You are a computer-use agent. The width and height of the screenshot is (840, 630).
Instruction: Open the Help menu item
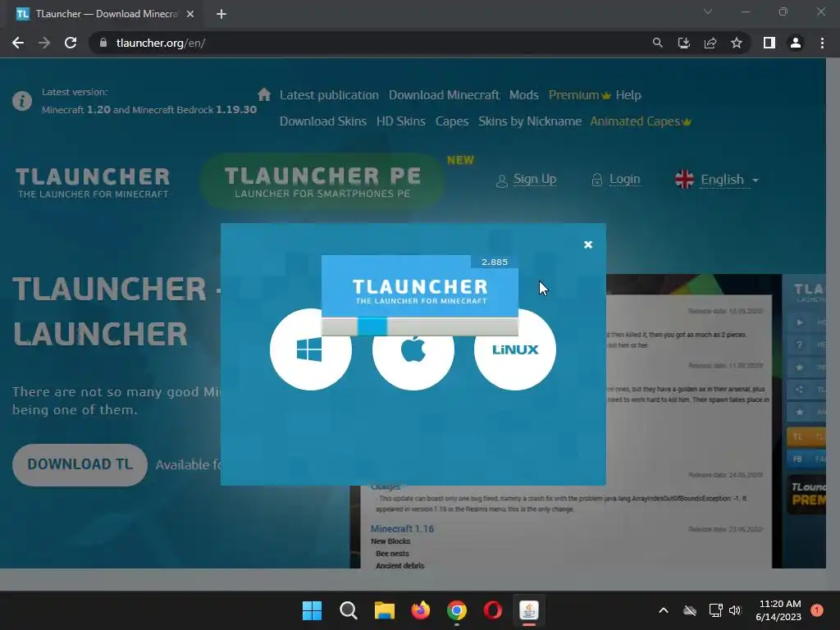point(628,95)
